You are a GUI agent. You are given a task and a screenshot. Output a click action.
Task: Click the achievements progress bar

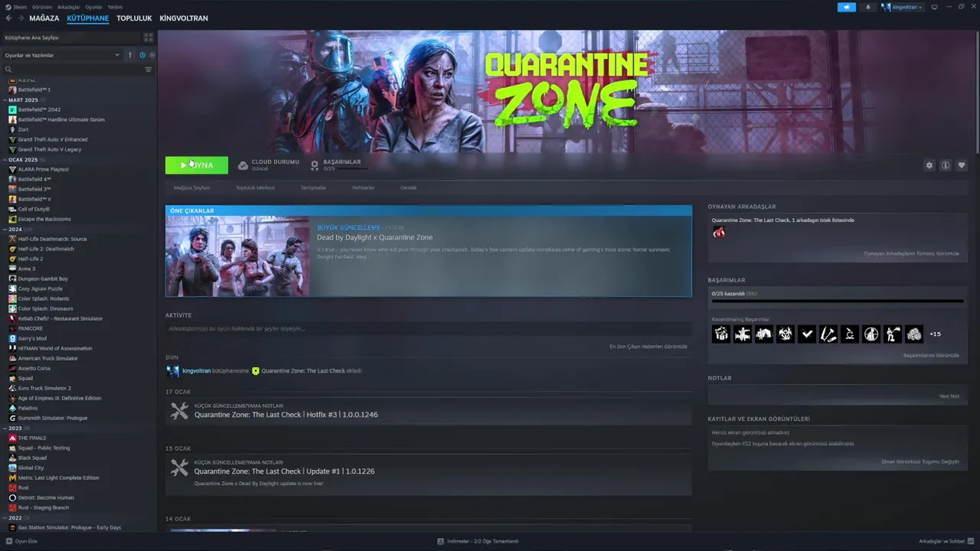pyautogui.click(x=838, y=302)
